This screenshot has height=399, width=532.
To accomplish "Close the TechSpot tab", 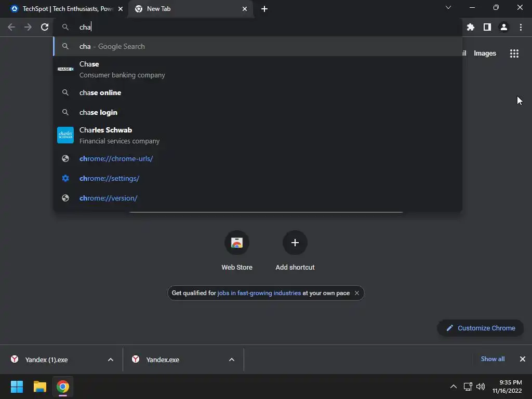I will 121,9.
